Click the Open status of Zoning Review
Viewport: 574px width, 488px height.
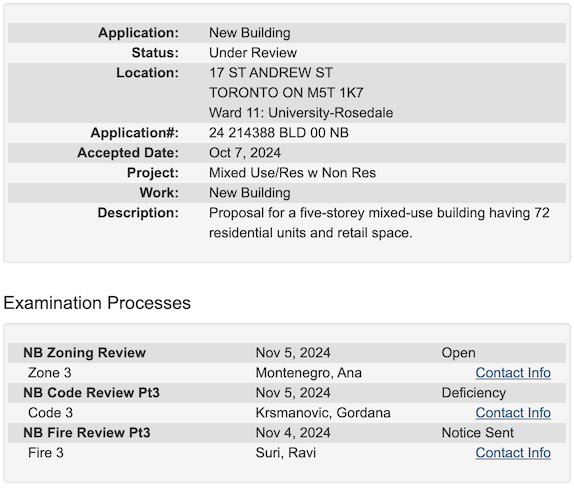tap(458, 353)
